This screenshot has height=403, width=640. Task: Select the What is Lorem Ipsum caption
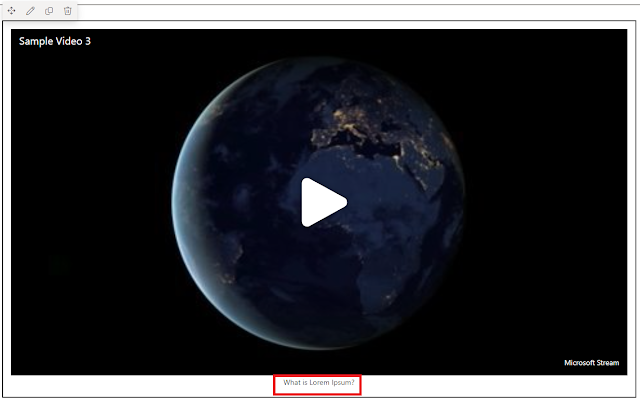point(319,383)
